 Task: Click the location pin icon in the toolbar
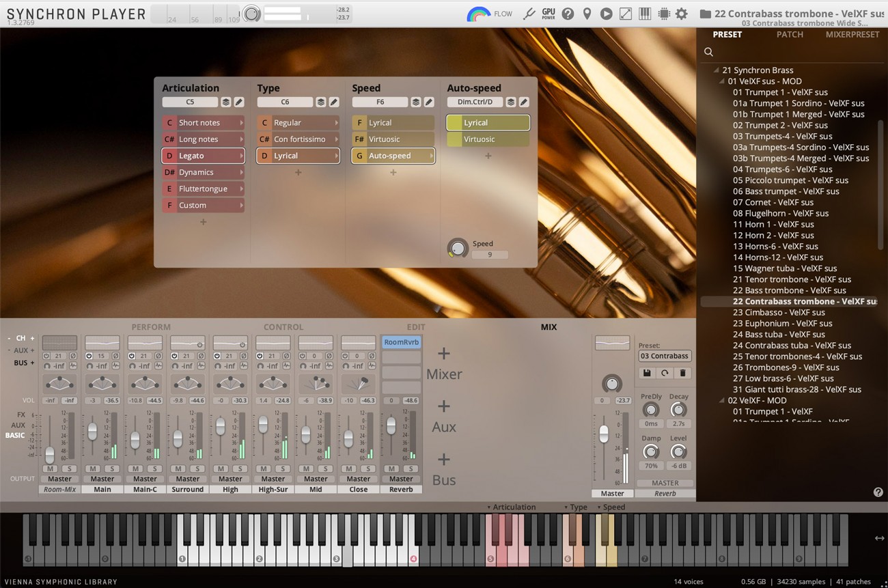(x=587, y=13)
